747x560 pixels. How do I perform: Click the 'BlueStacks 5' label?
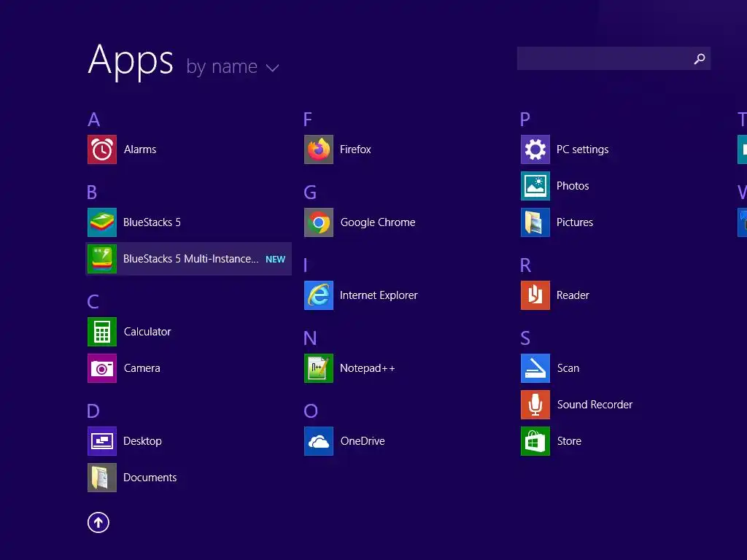[x=152, y=222]
